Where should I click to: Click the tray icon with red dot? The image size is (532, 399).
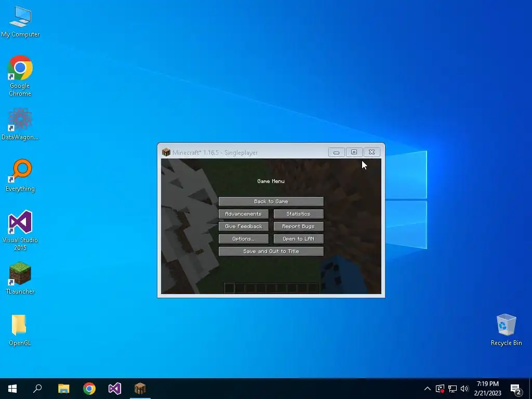(x=440, y=389)
